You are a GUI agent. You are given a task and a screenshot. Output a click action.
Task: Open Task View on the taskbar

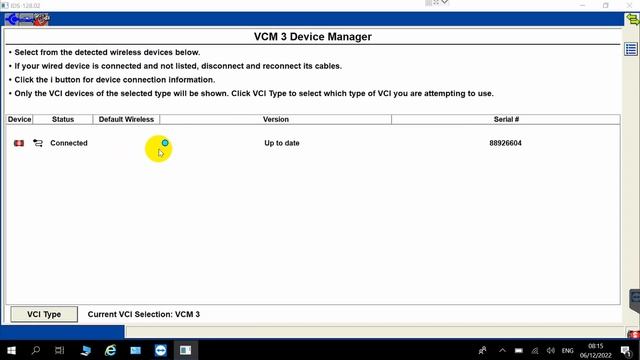point(60,350)
